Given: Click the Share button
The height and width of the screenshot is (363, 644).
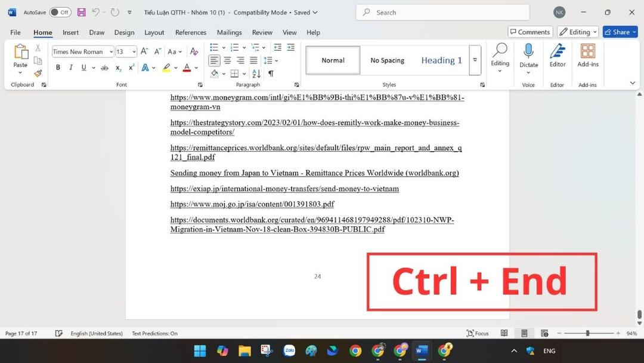Looking at the screenshot, I should coord(620,32).
